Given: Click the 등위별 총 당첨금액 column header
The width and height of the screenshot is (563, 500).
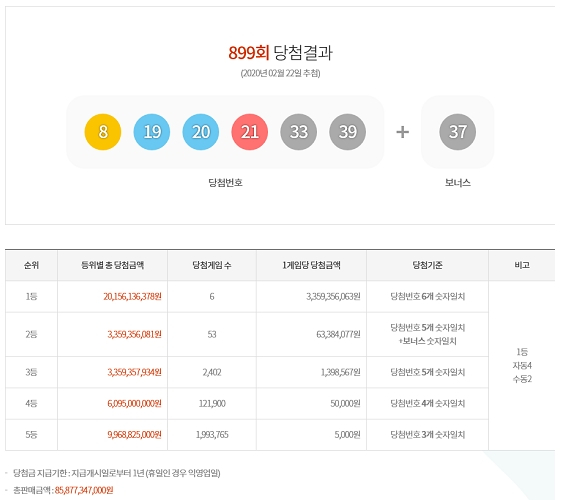Looking at the screenshot, I should (x=112, y=265).
